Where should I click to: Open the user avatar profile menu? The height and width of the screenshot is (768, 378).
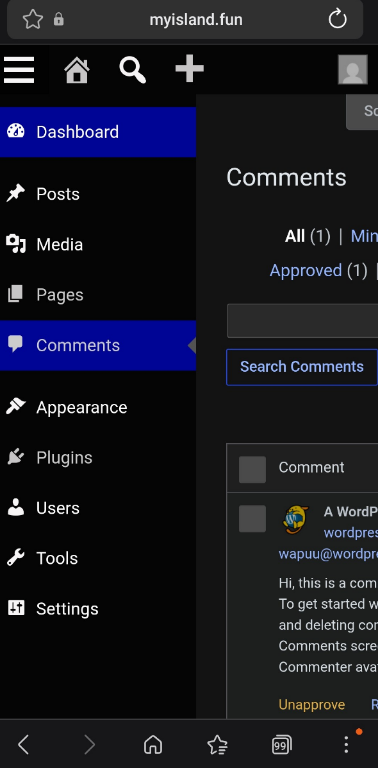[353, 70]
